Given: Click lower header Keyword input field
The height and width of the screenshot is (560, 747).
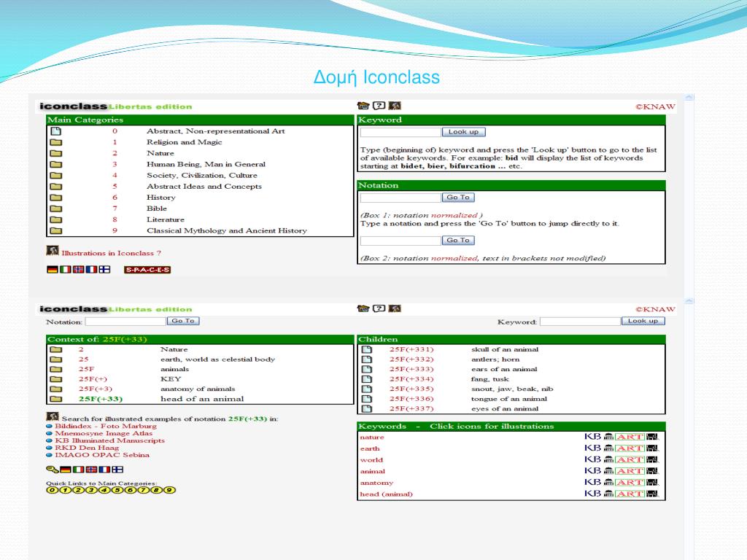Looking at the screenshot, I should pyautogui.click(x=580, y=322).
